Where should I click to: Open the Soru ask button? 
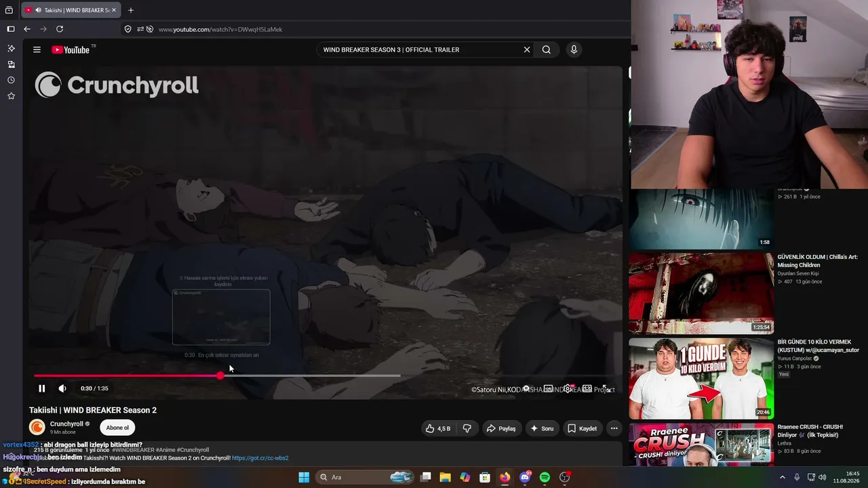(542, 428)
